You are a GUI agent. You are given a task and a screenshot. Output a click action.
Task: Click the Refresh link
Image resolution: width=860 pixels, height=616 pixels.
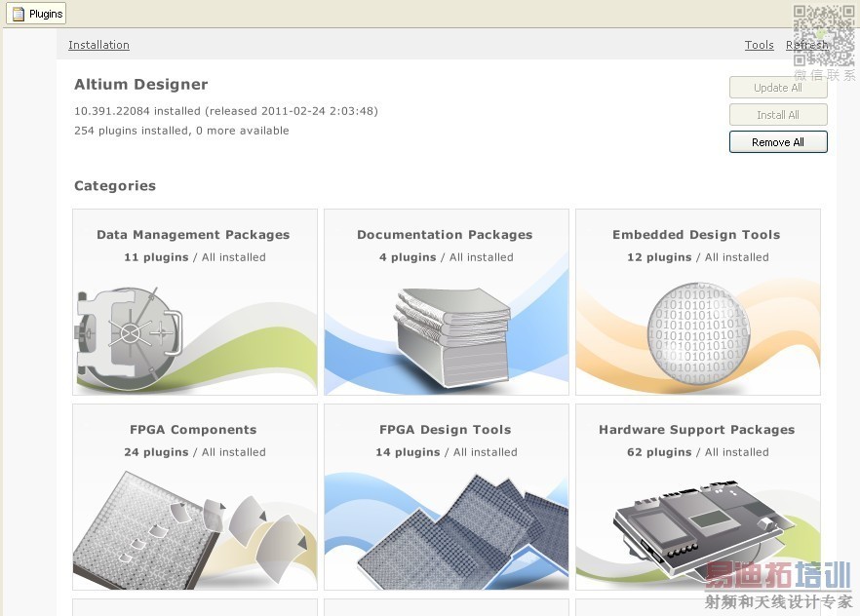(x=806, y=45)
